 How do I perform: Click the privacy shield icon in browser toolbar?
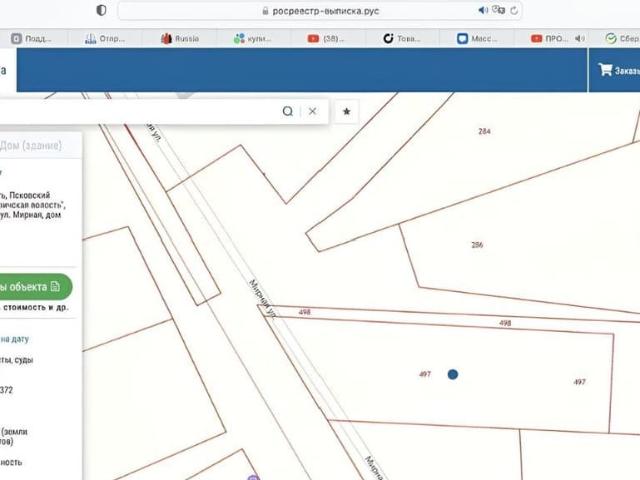pos(101,10)
